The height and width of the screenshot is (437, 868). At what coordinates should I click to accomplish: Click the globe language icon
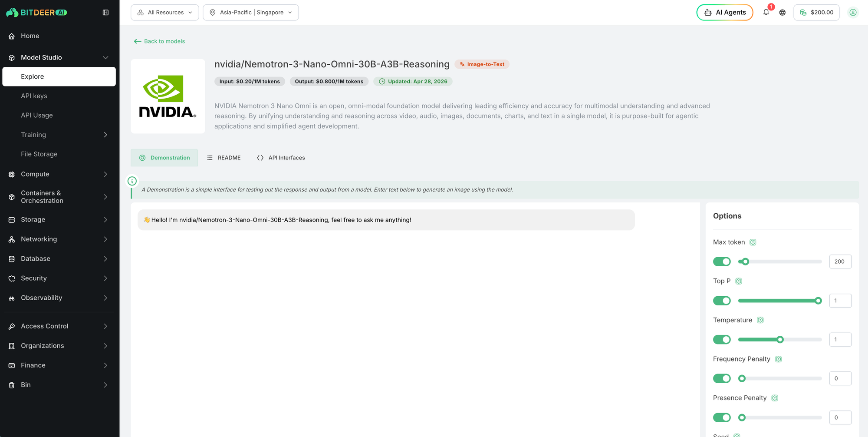tap(783, 13)
